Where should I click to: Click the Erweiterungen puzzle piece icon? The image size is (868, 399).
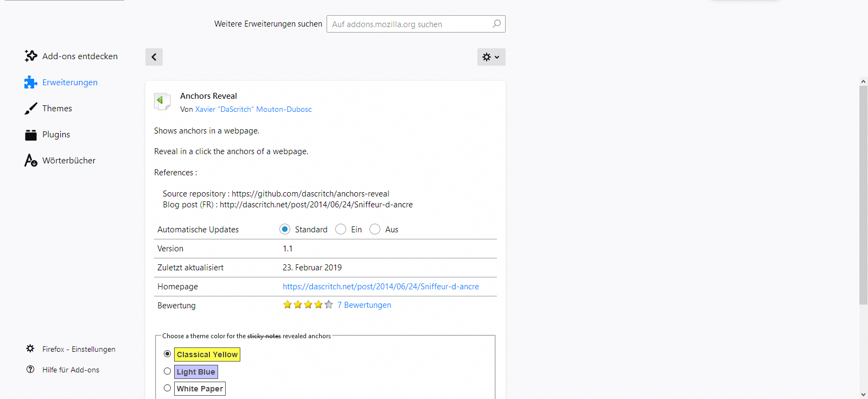point(31,82)
